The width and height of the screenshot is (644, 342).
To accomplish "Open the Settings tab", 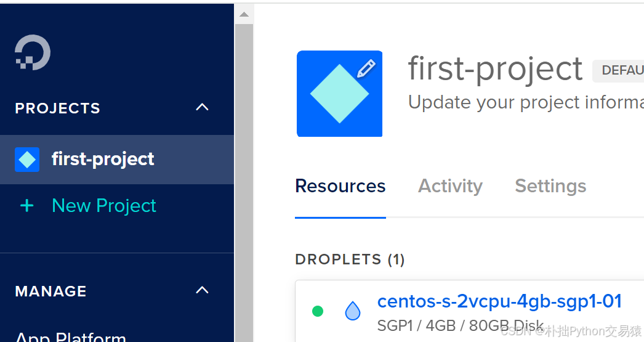I will [x=550, y=186].
